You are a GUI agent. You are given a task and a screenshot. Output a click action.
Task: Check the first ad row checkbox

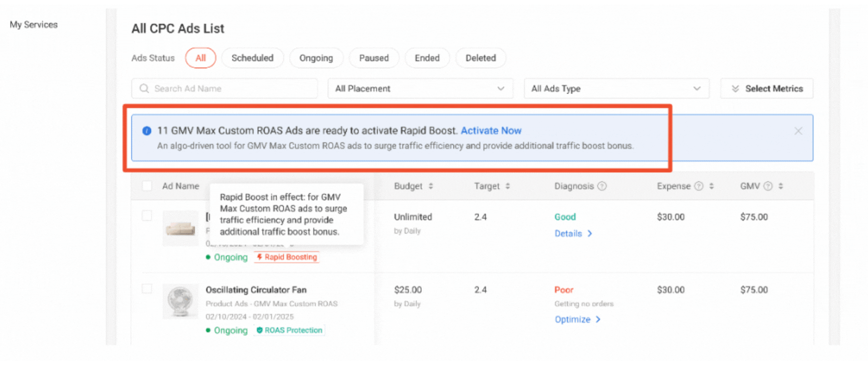[x=147, y=215]
